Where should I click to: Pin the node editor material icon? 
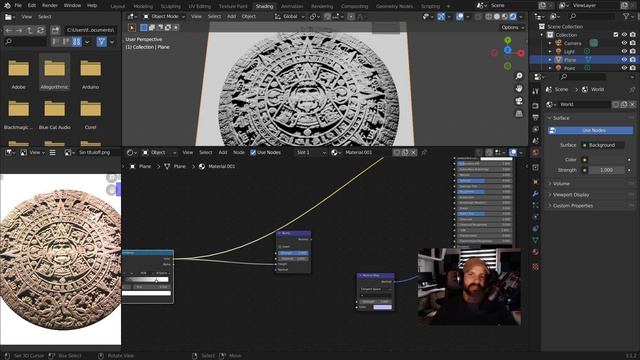click(x=424, y=152)
